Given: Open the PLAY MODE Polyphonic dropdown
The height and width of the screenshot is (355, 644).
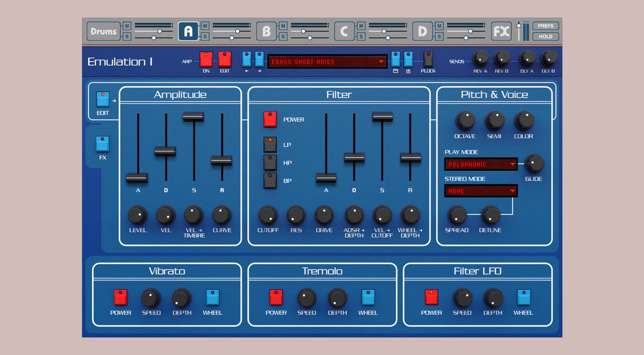Looking at the screenshot, I should pyautogui.click(x=481, y=164).
